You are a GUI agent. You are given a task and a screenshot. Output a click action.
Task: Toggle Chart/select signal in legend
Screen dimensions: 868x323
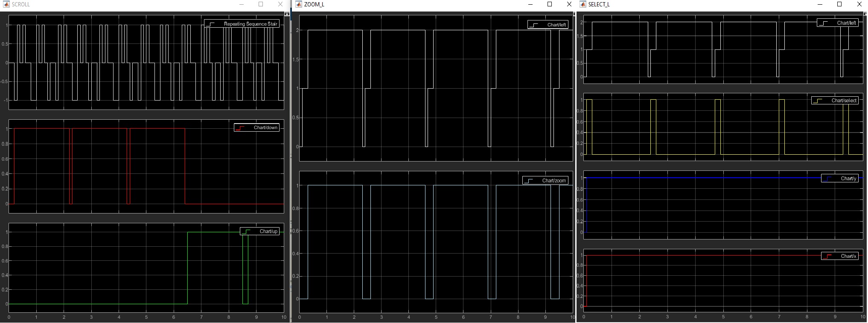pyautogui.click(x=834, y=101)
